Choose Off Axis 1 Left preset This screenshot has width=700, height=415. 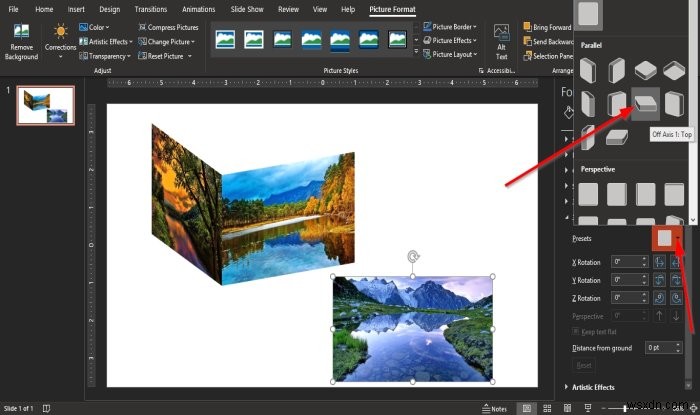point(588,104)
